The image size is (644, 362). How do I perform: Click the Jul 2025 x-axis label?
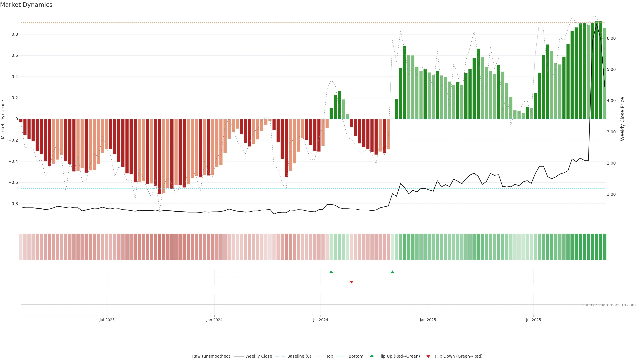point(533,320)
